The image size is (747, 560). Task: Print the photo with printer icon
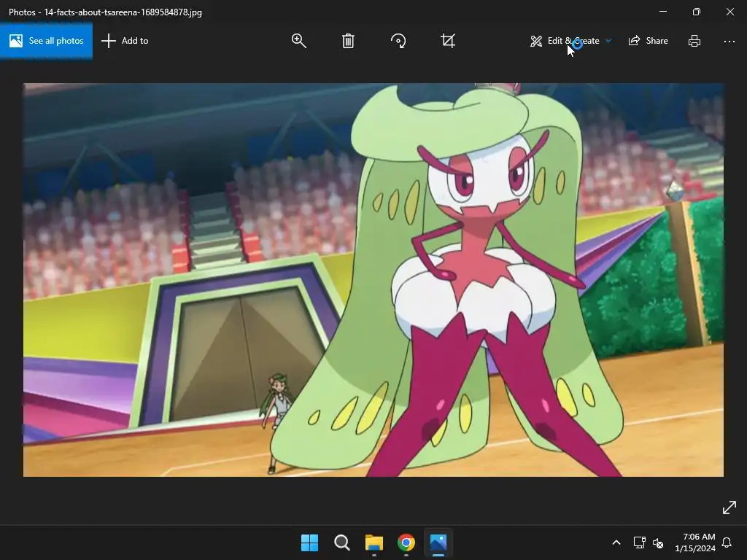(694, 41)
